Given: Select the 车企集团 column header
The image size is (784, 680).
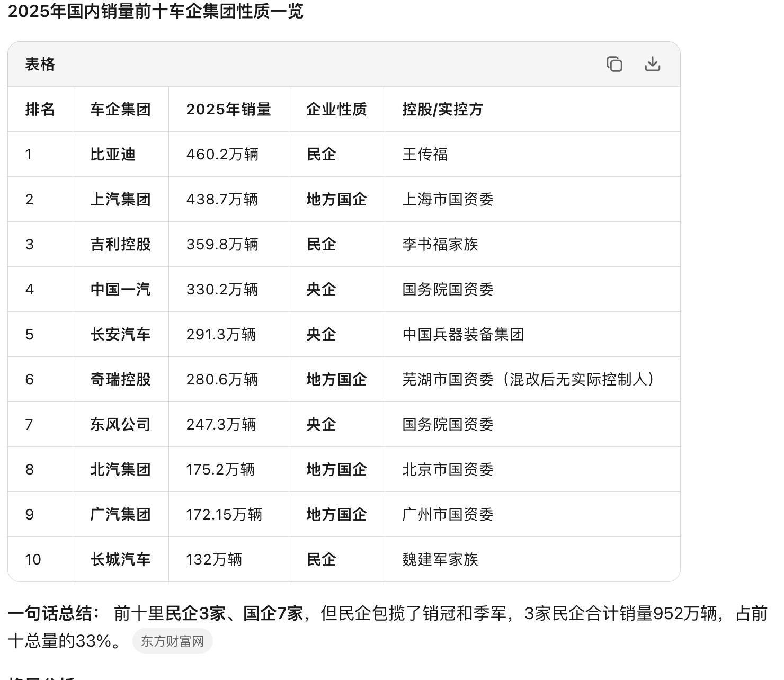Looking at the screenshot, I should coord(121,109).
